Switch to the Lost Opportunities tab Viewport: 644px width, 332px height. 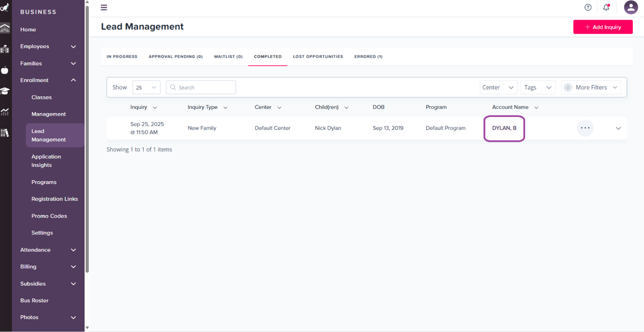317,57
